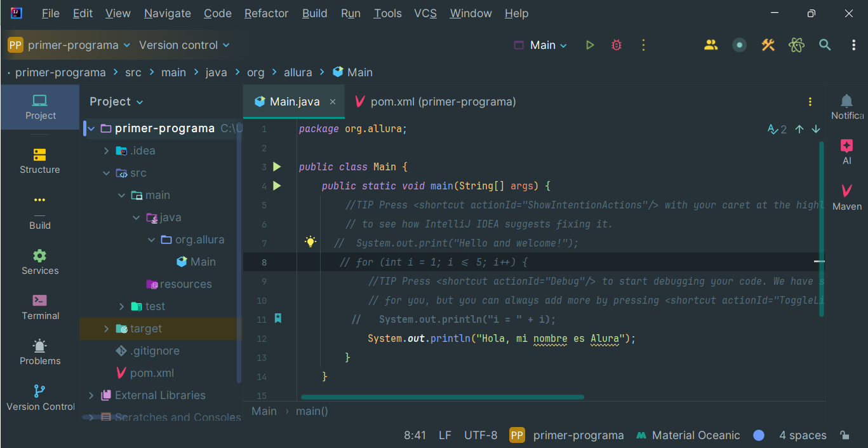Switch to the pom.xml (primer-programa) tab
The height and width of the screenshot is (448, 868).
click(436, 102)
